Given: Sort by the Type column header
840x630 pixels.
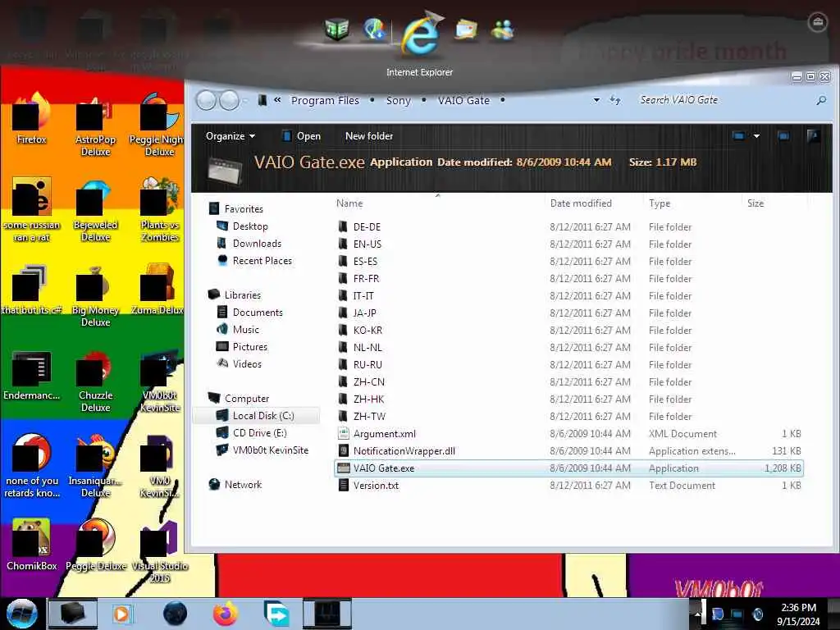Looking at the screenshot, I should [660, 203].
